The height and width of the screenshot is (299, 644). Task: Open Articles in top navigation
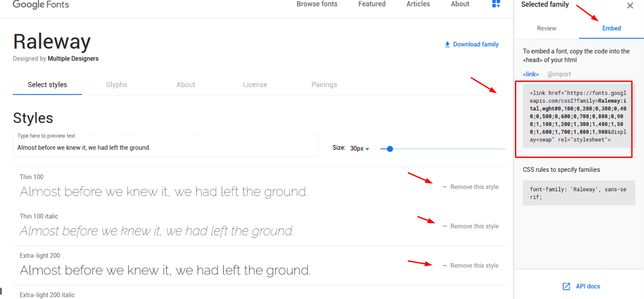(x=418, y=4)
